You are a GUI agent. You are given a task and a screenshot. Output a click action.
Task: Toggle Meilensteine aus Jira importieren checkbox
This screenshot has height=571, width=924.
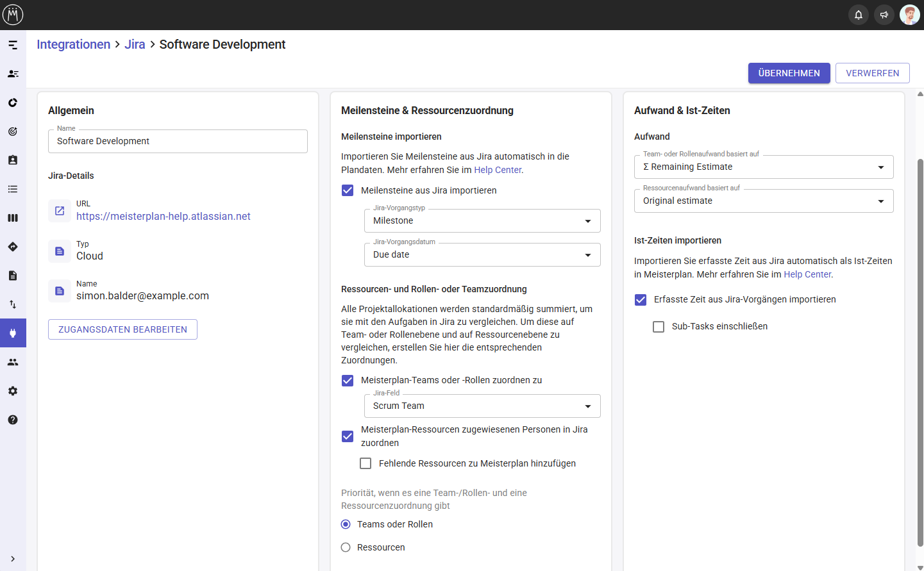pyautogui.click(x=348, y=190)
